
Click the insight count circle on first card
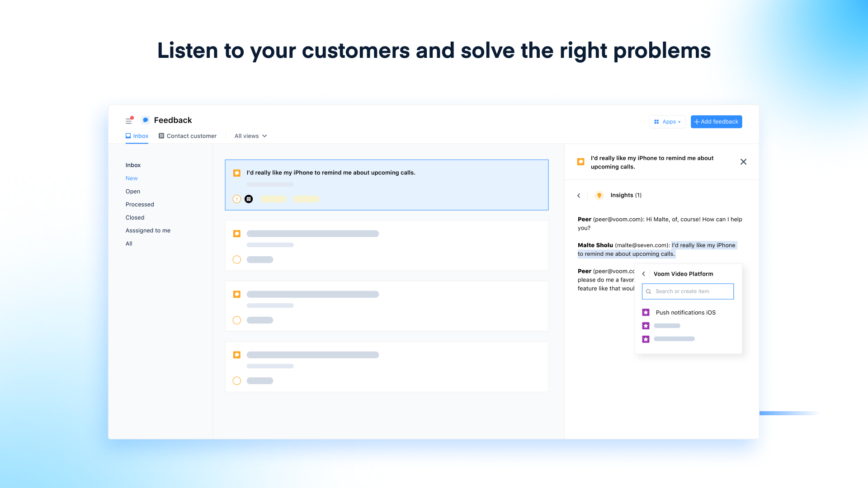(x=236, y=199)
